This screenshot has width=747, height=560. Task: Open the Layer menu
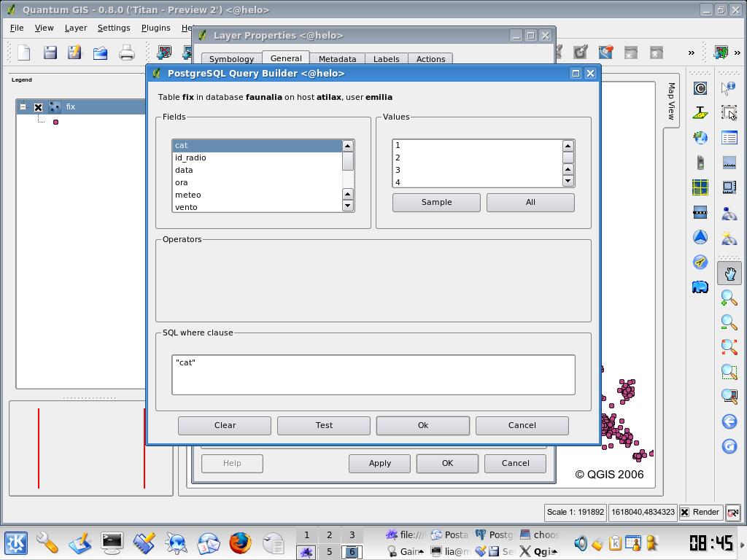[x=76, y=28]
